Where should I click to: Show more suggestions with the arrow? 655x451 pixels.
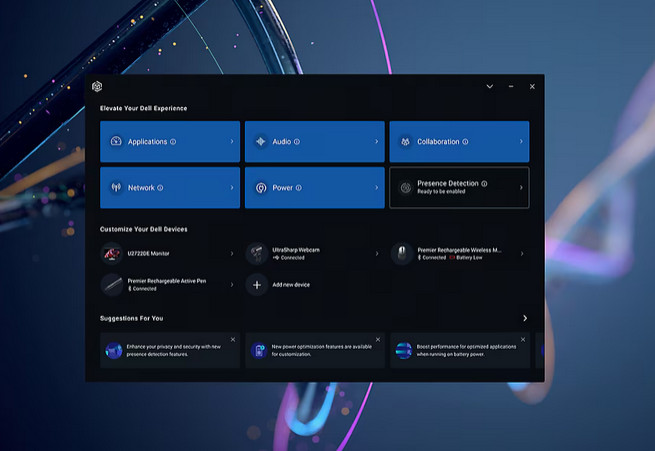pos(525,318)
